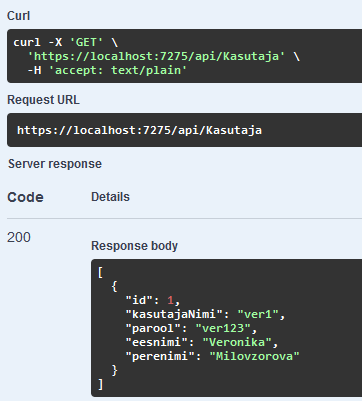Select the "ver1" value
Image resolution: width=362 pixels, height=401 pixels.
[x=258, y=314]
